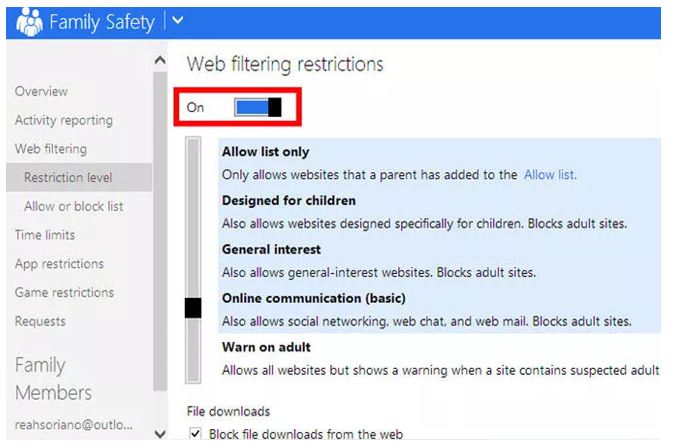Open Allow or block list subpage
Viewport: 674px width, 446px height.
(74, 206)
